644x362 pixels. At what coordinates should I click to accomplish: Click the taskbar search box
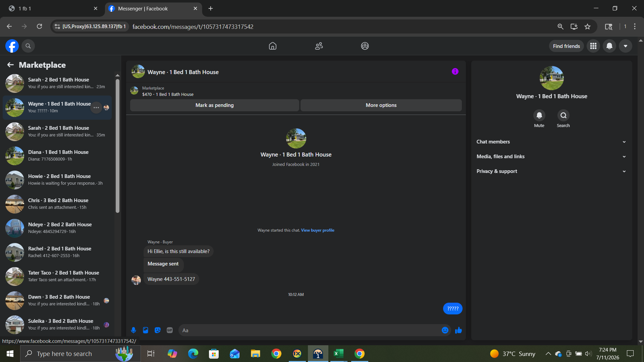click(x=80, y=354)
